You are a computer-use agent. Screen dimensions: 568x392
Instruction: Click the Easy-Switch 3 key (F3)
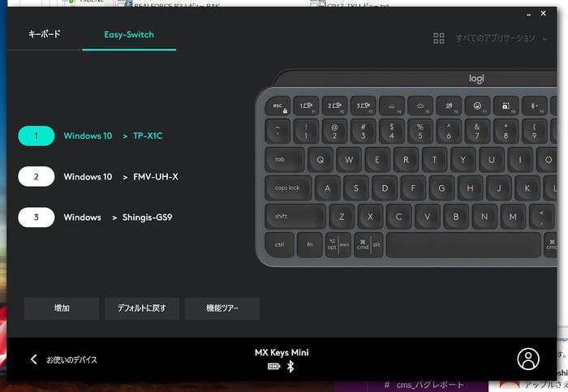coord(364,106)
